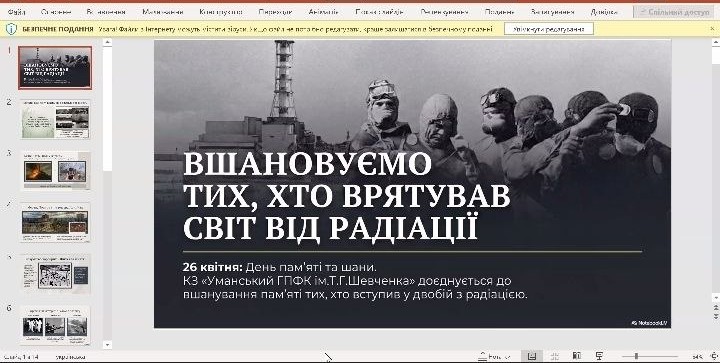Start Slide Show from status bar icon
Image resolution: width=720 pixels, height=363 pixels.
(x=599, y=356)
